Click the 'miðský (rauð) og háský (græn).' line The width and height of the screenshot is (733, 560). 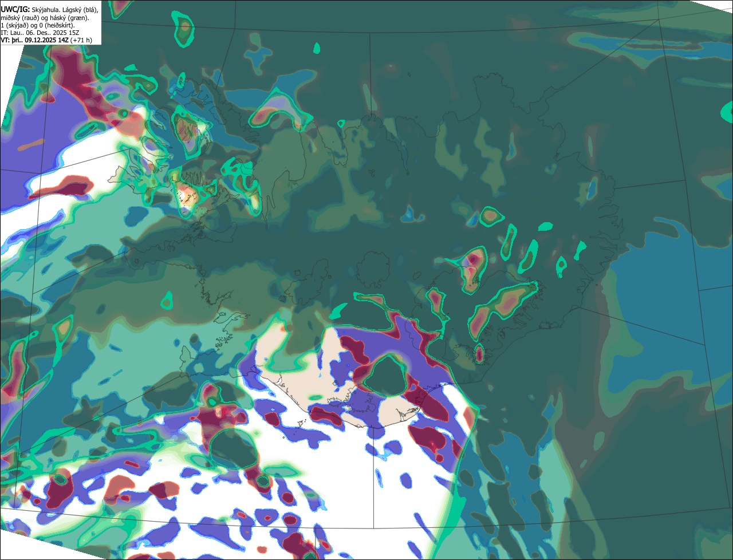(45, 18)
